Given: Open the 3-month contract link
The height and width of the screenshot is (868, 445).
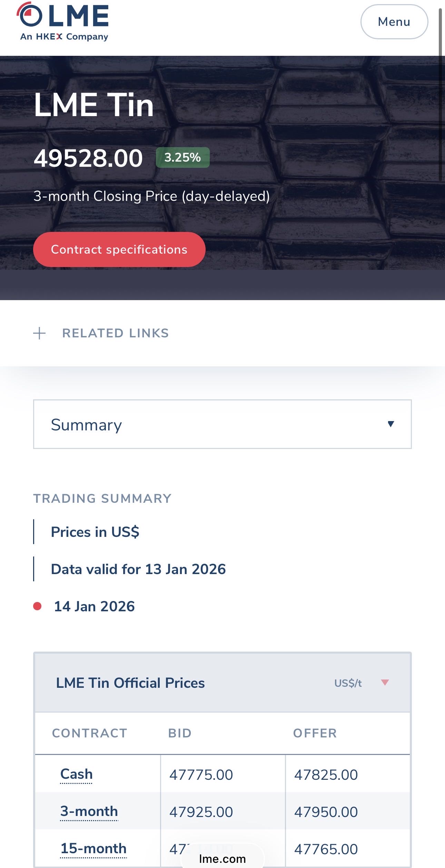Looking at the screenshot, I should point(89,811).
